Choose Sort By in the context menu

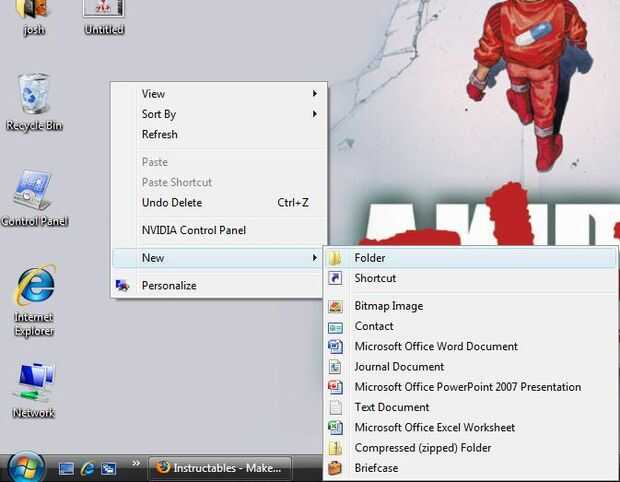pos(219,114)
